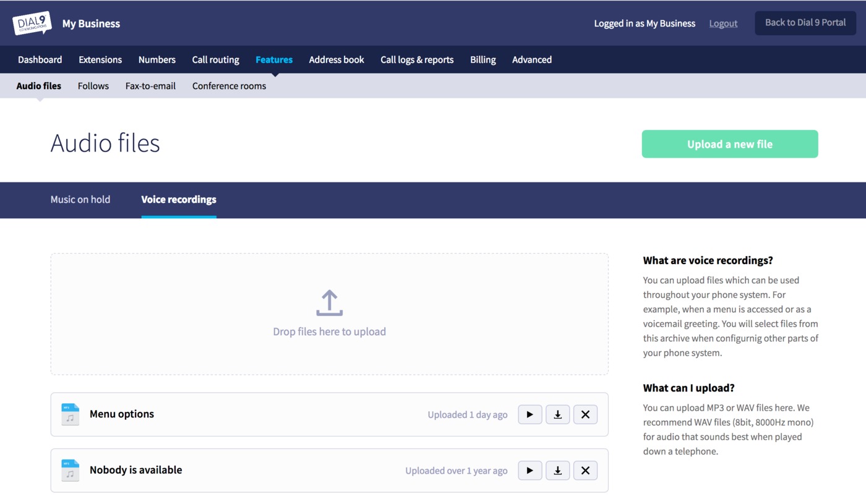Click 'What can I upload?' heading

tap(689, 388)
